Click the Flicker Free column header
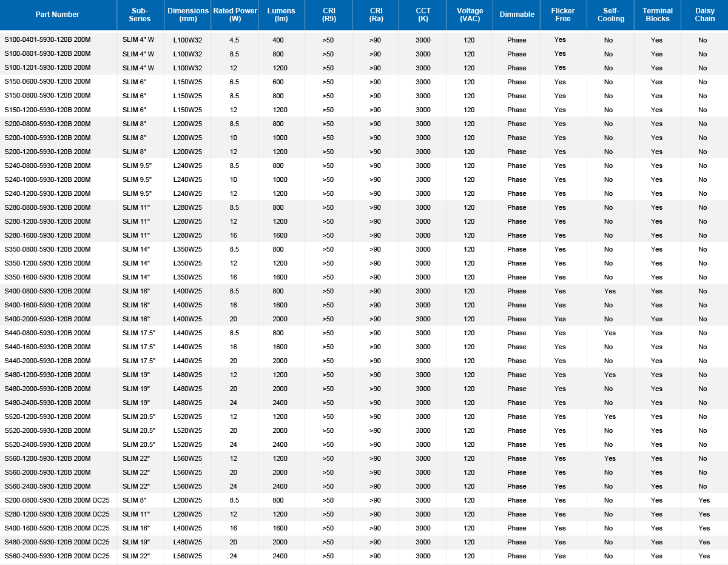This screenshot has width=728, height=565. click(563, 15)
